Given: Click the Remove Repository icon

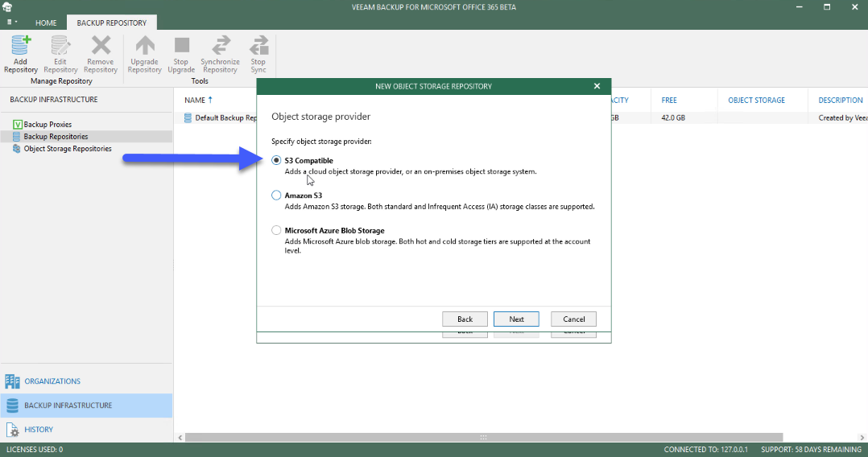Looking at the screenshot, I should click(101, 45).
